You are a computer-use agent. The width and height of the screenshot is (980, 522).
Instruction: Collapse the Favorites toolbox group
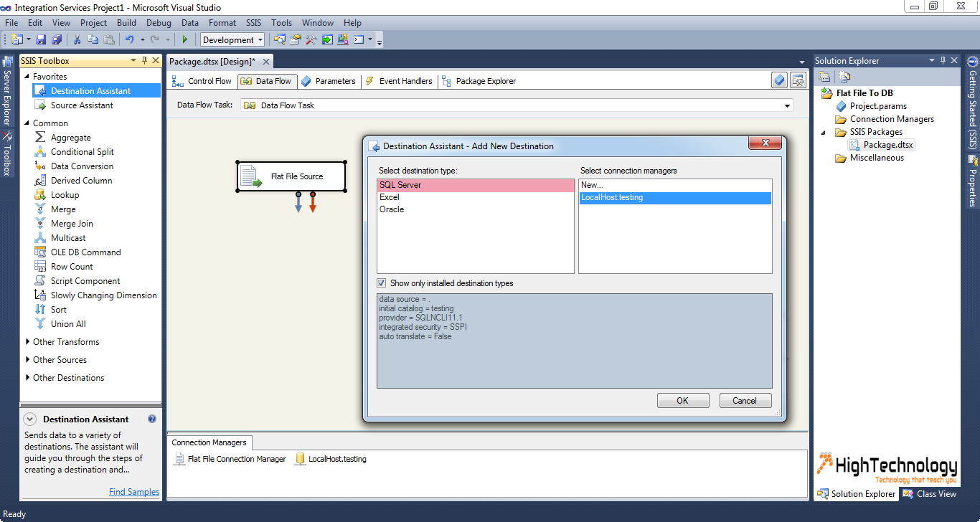click(x=27, y=77)
